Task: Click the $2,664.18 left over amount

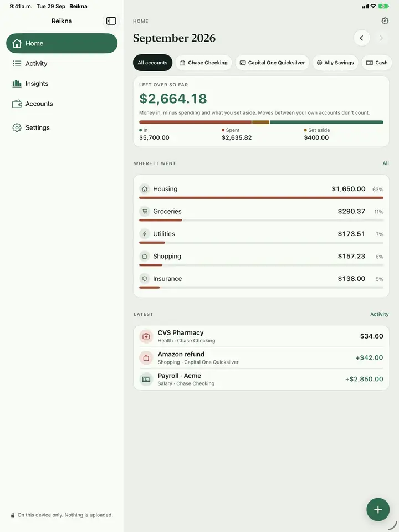Action: [173, 99]
